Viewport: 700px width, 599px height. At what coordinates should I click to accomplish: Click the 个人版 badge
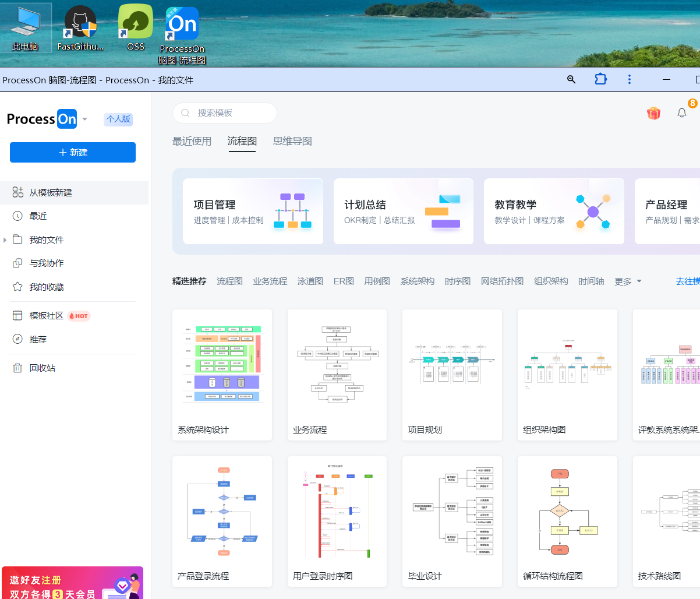(x=118, y=119)
